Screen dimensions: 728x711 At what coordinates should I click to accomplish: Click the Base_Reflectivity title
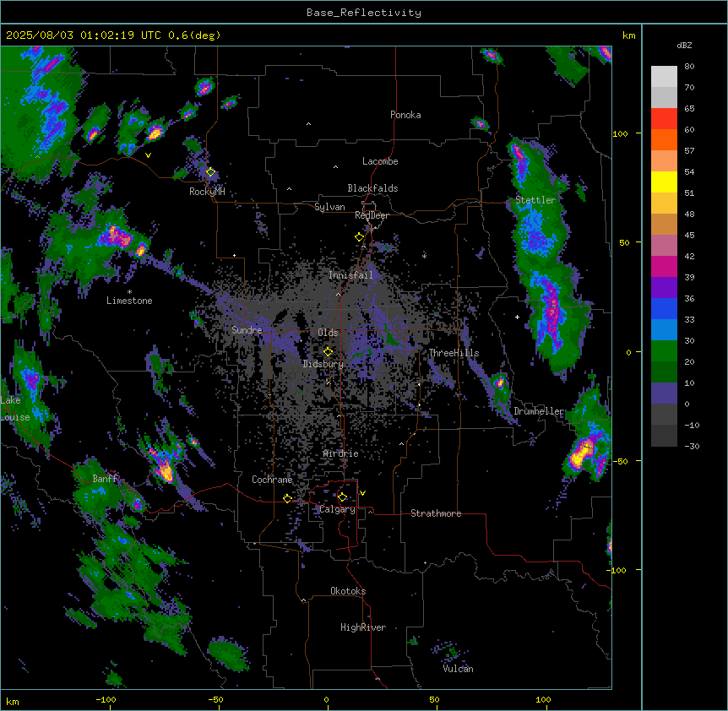click(364, 13)
